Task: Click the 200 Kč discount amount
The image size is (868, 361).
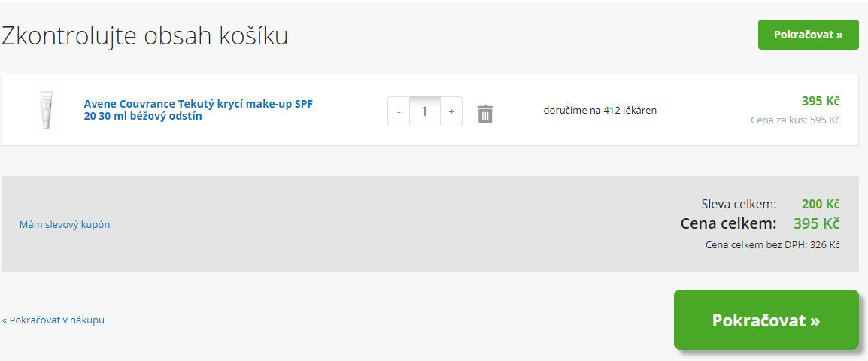Action: click(x=821, y=204)
